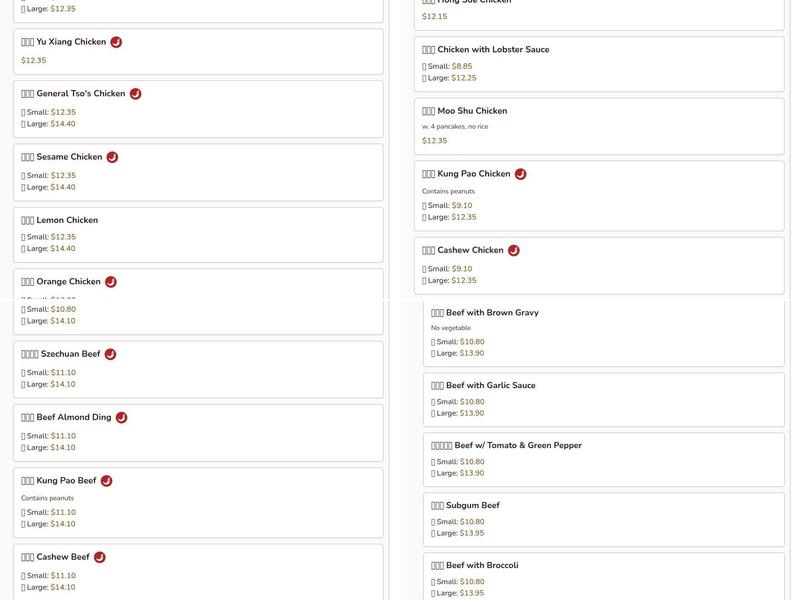Click the chili icon beside Beef Almond Ding

121,417
